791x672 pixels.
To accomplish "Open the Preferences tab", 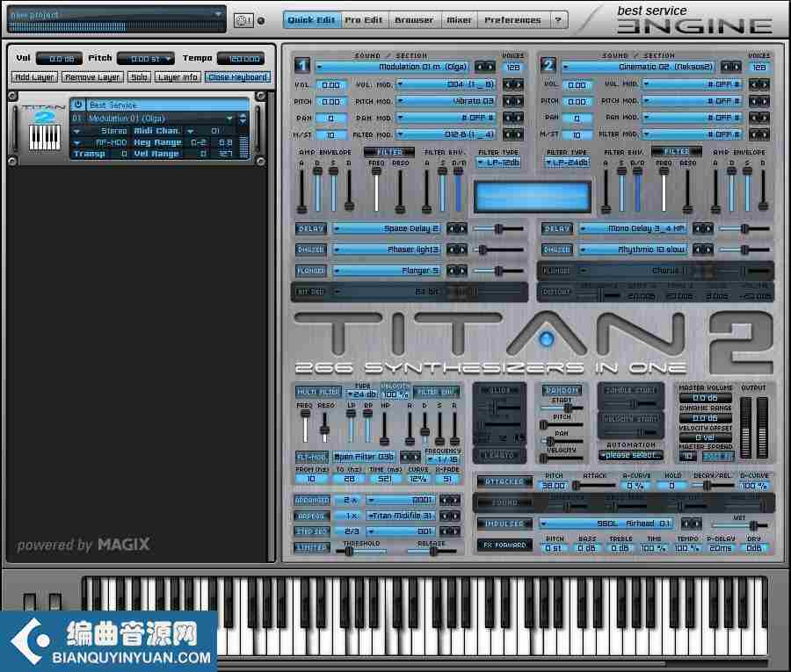I will (x=512, y=20).
